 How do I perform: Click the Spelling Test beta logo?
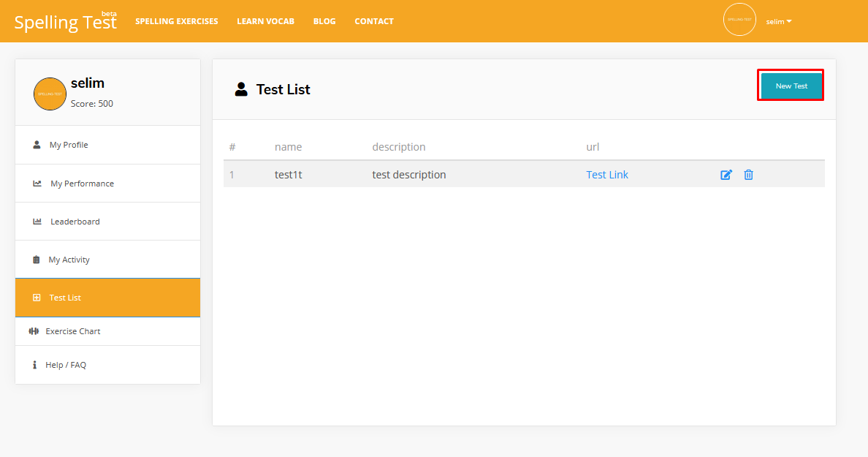pyautogui.click(x=65, y=22)
